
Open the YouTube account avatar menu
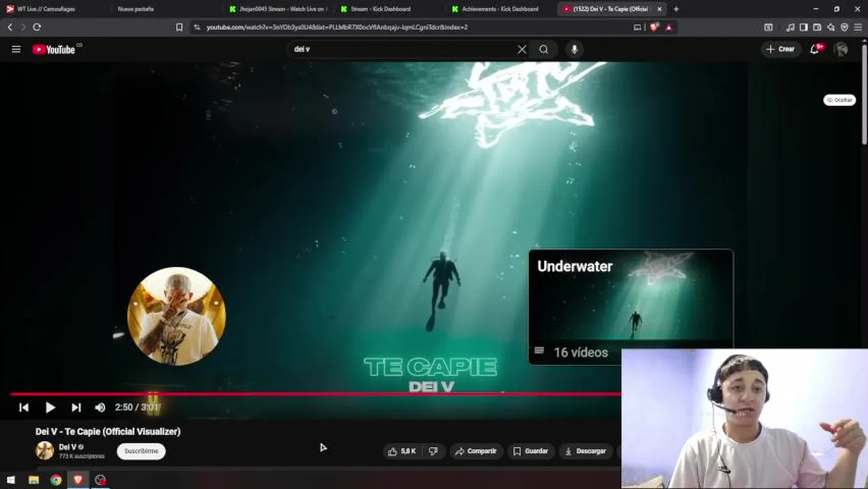coord(841,49)
